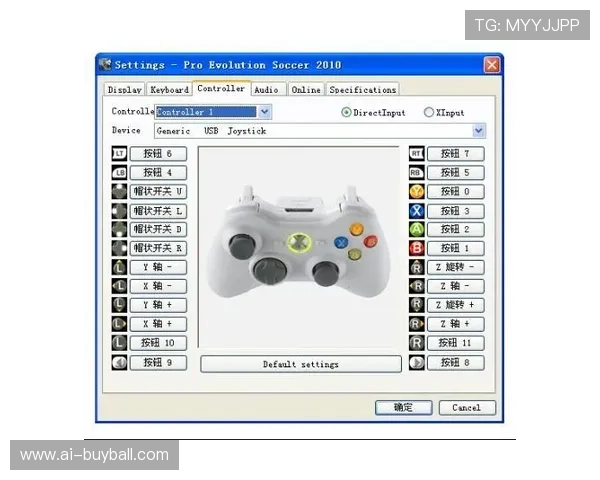Viewport: 600px width, 480px height.
Task: Click the LB bumper icon
Action: point(119,173)
